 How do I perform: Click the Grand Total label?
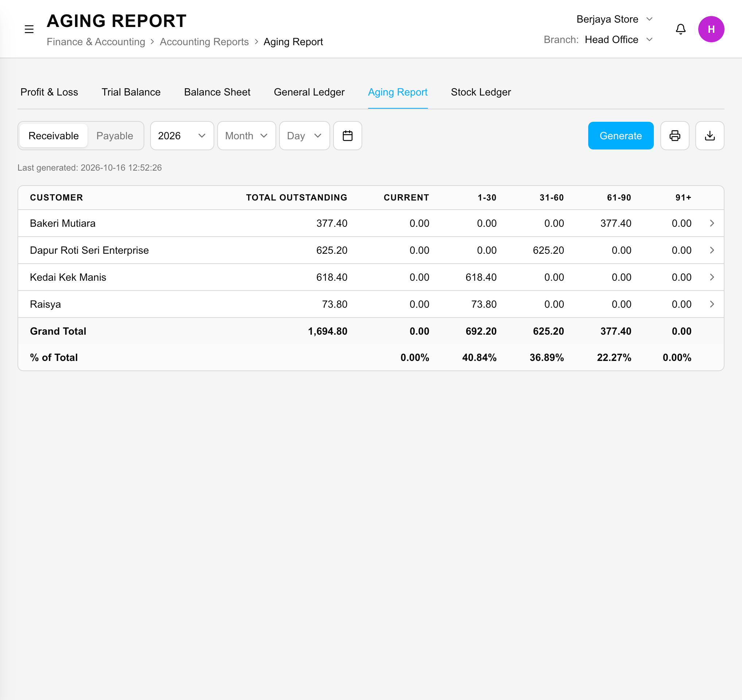(x=58, y=331)
